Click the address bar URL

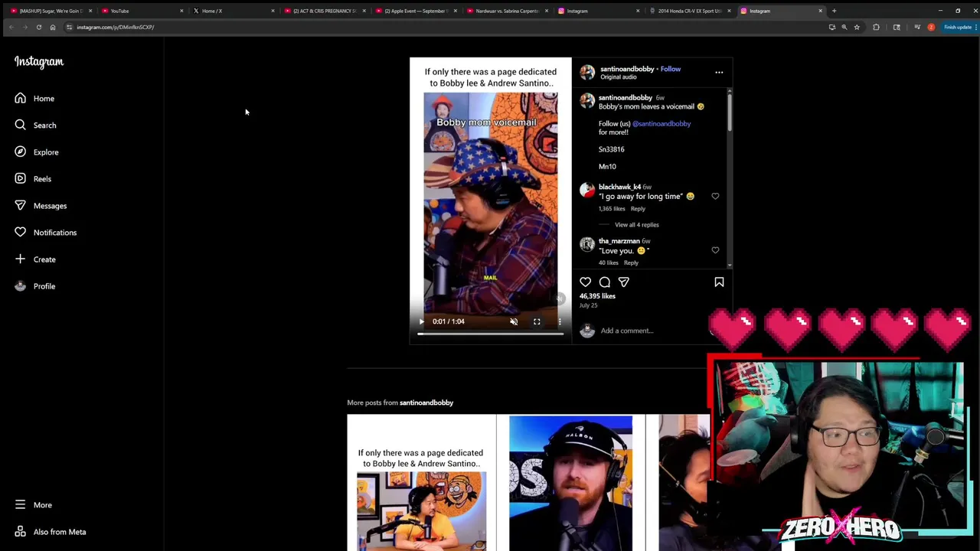115,28
